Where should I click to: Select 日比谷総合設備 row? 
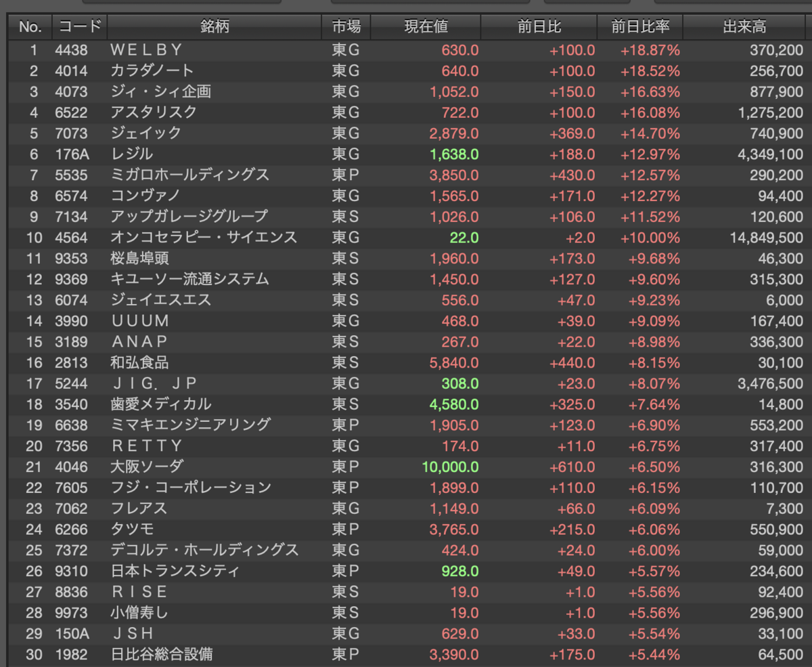tap(406, 655)
